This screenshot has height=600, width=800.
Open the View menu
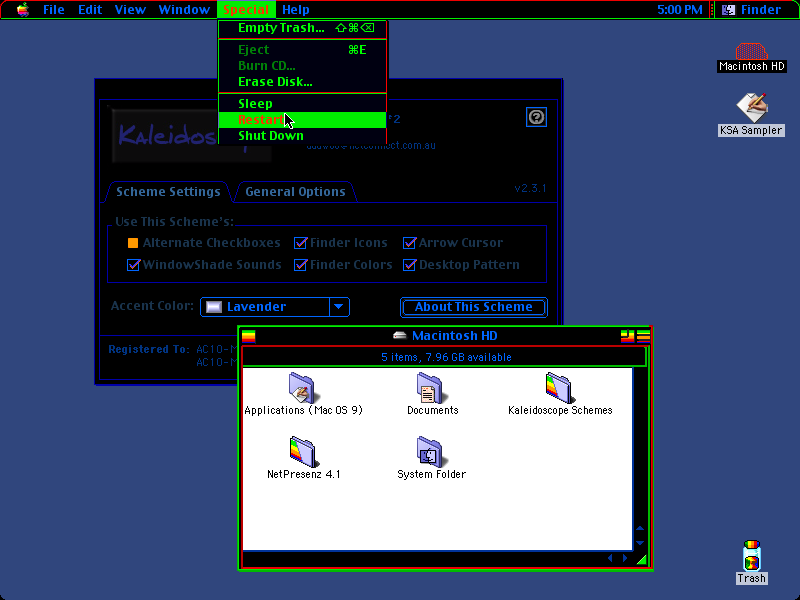(130, 10)
